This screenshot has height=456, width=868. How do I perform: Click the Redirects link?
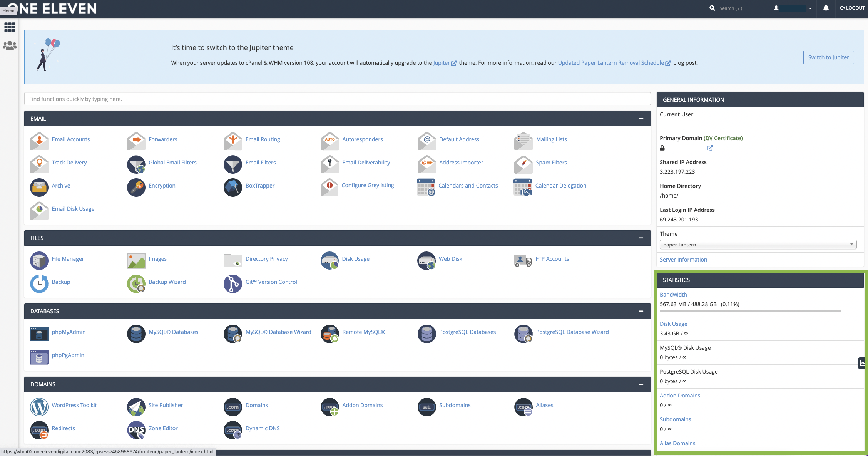63,428
